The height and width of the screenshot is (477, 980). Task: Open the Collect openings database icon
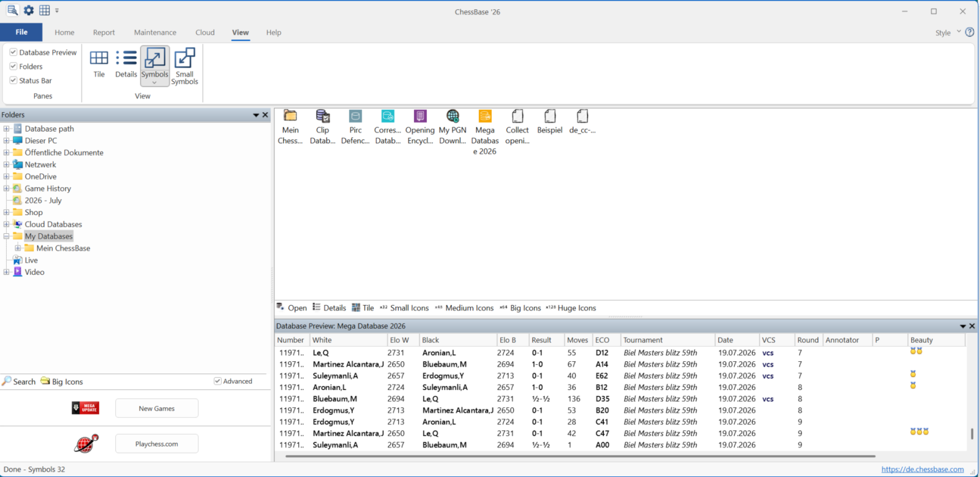click(x=518, y=127)
